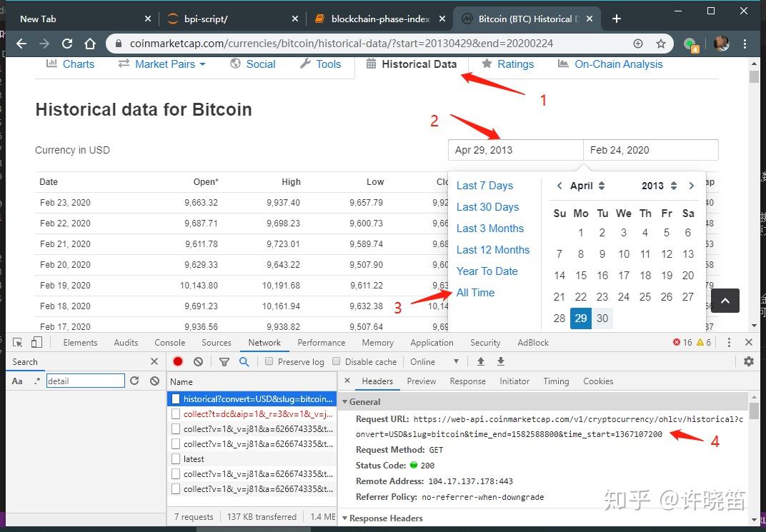The height and width of the screenshot is (532, 766).
Task: Reload the current page
Action: pos(67,44)
